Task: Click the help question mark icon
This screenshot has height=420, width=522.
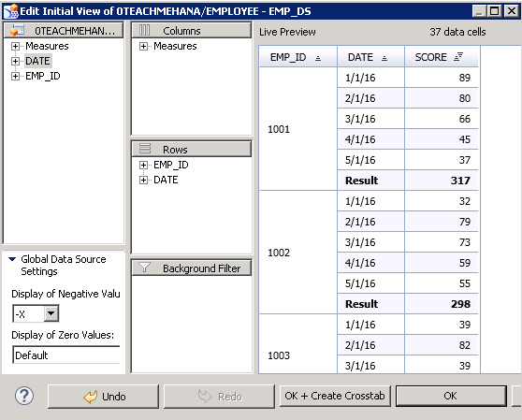Action: pyautogui.click(x=24, y=396)
